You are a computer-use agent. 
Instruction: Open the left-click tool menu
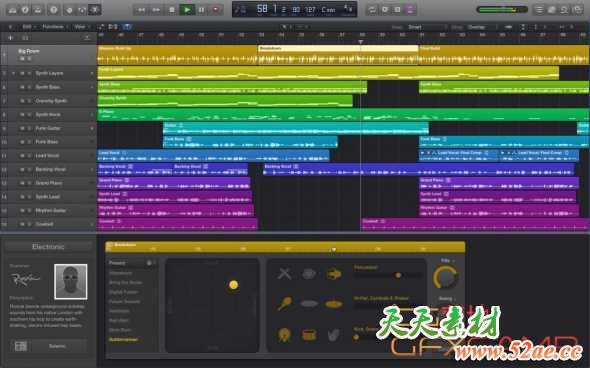tap(286, 27)
